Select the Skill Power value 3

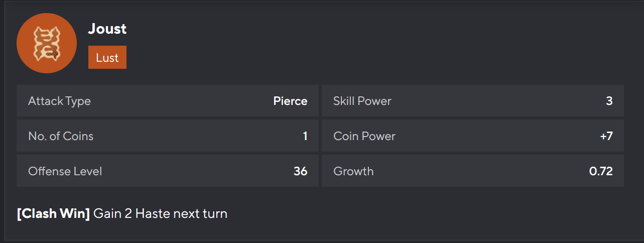click(x=609, y=101)
